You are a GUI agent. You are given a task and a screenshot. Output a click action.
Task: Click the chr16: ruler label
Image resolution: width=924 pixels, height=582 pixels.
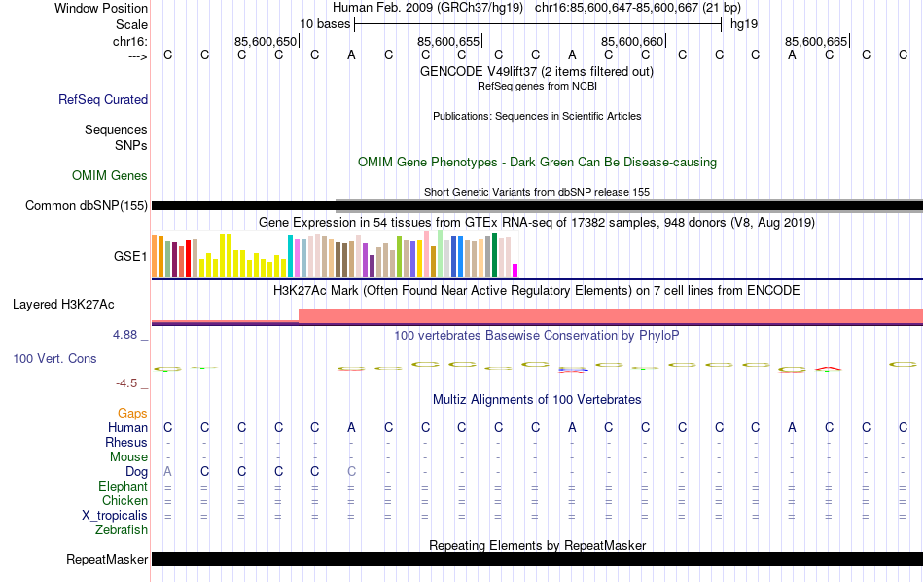pos(129,41)
